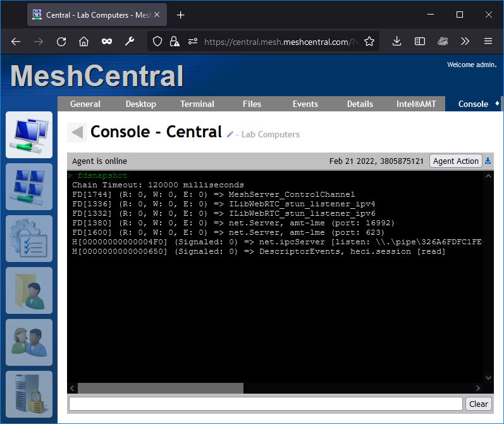Click the gray extension icon in toolbar
The width and height of the screenshot is (504, 424).
[443, 42]
